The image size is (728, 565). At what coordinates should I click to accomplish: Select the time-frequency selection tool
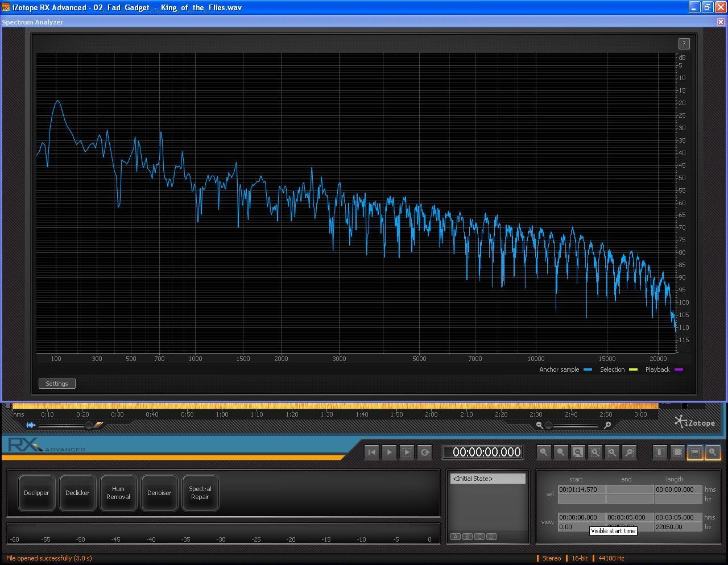point(677,452)
